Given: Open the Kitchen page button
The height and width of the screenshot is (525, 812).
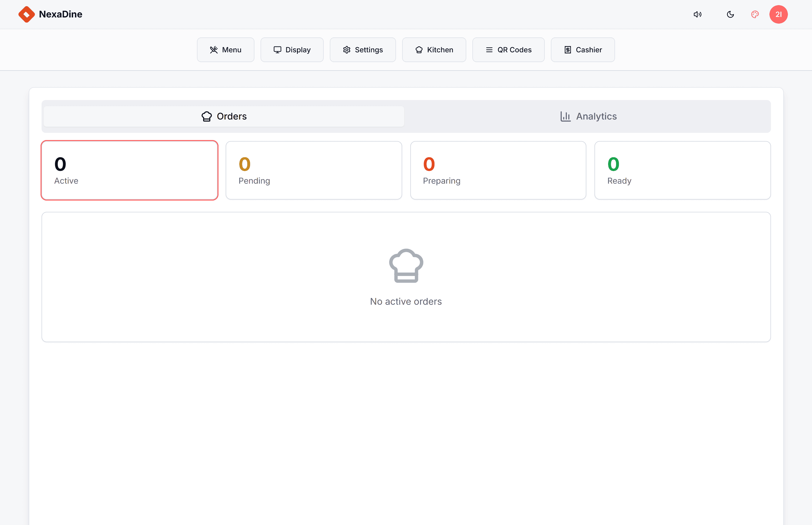Looking at the screenshot, I should tap(434, 50).
